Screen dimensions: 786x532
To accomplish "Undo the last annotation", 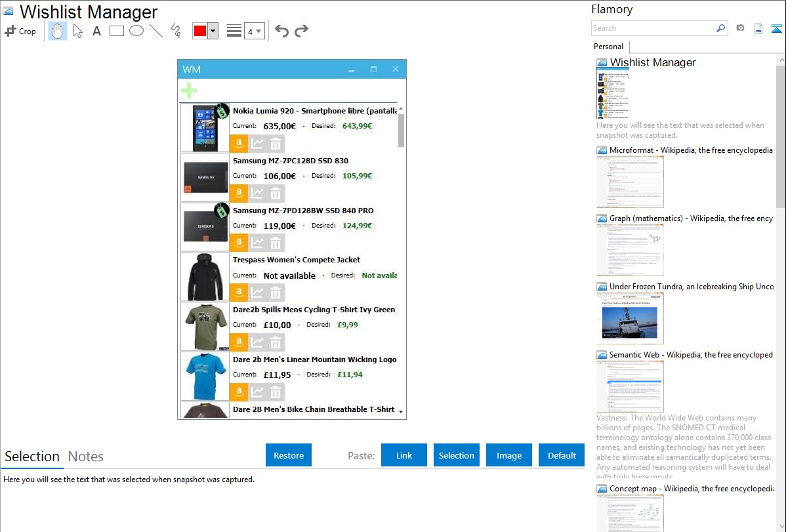I will 281,31.
